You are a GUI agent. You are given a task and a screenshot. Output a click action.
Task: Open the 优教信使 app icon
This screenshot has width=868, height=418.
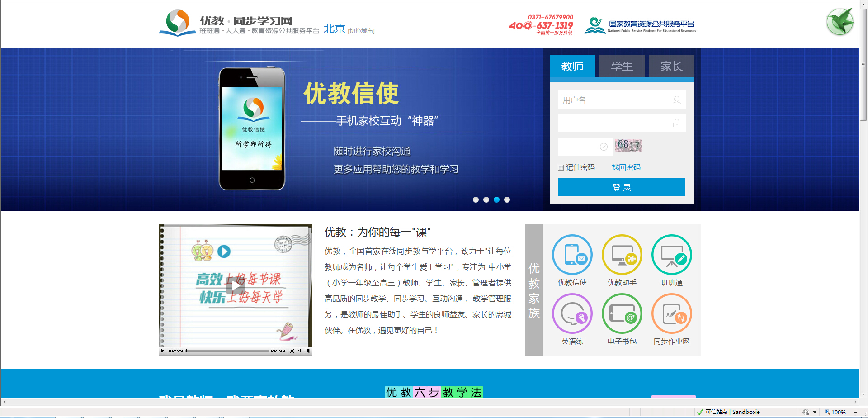(x=572, y=255)
